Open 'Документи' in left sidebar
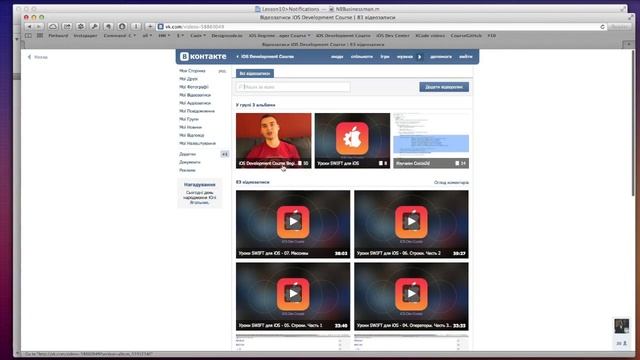The height and width of the screenshot is (360, 640). (190, 162)
